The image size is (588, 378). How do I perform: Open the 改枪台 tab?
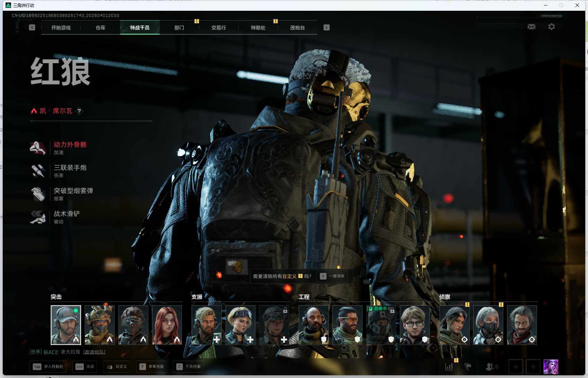297,28
